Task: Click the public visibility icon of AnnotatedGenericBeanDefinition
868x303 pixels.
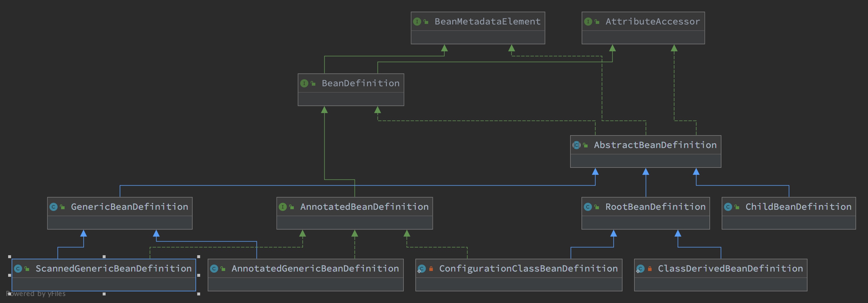Action: pyautogui.click(x=223, y=269)
